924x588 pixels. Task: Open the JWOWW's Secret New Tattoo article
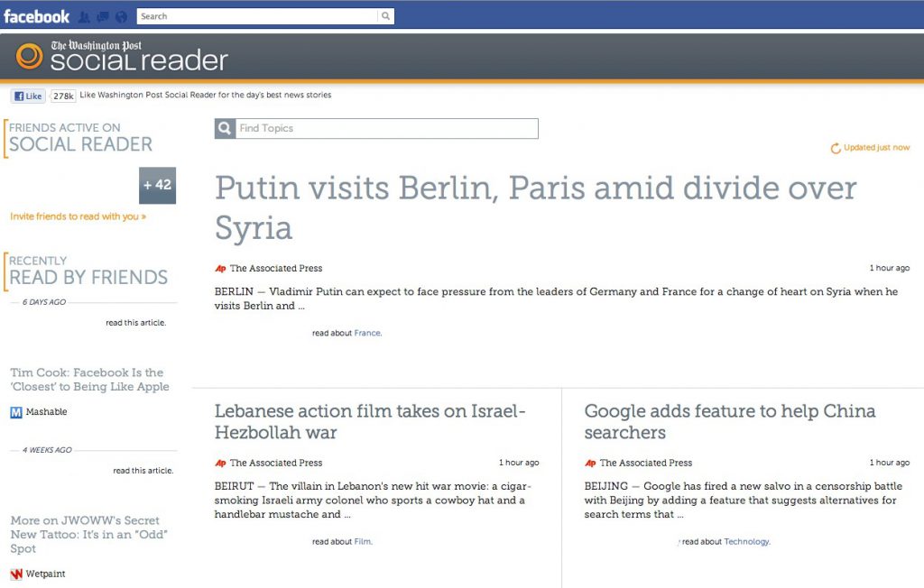(x=89, y=535)
